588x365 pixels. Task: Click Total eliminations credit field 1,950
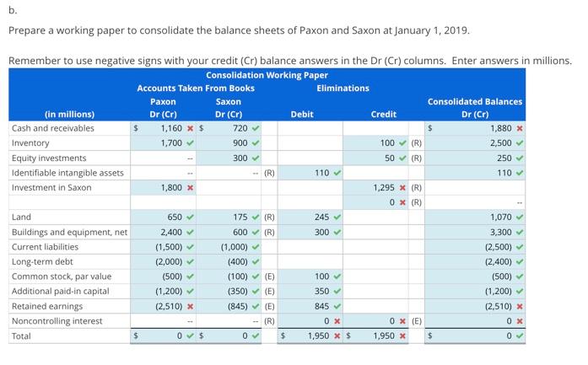click(x=375, y=336)
